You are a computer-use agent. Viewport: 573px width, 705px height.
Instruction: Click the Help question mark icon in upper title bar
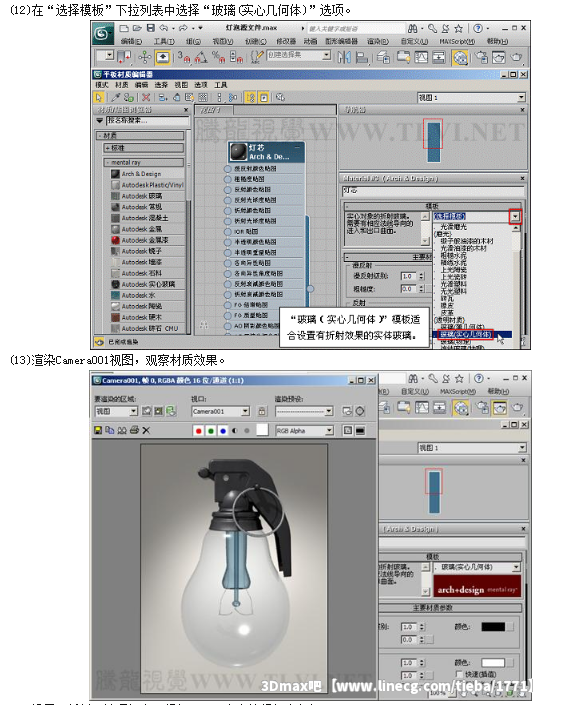tap(478, 28)
